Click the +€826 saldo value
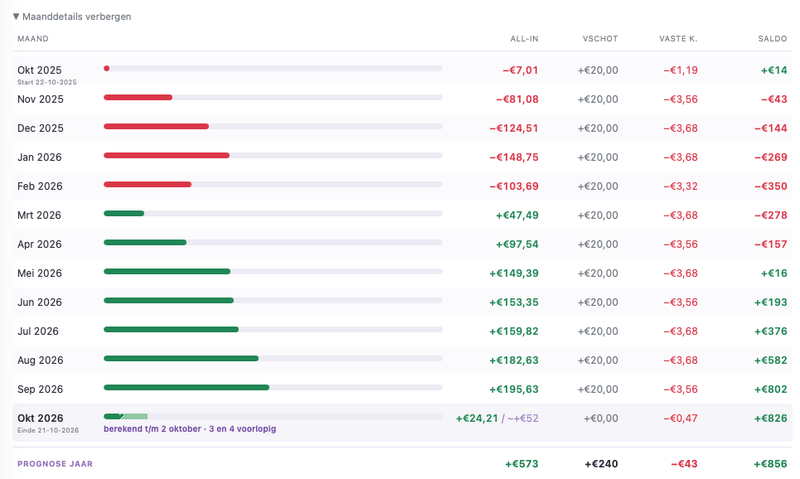This screenshot has width=800, height=479. click(x=771, y=419)
